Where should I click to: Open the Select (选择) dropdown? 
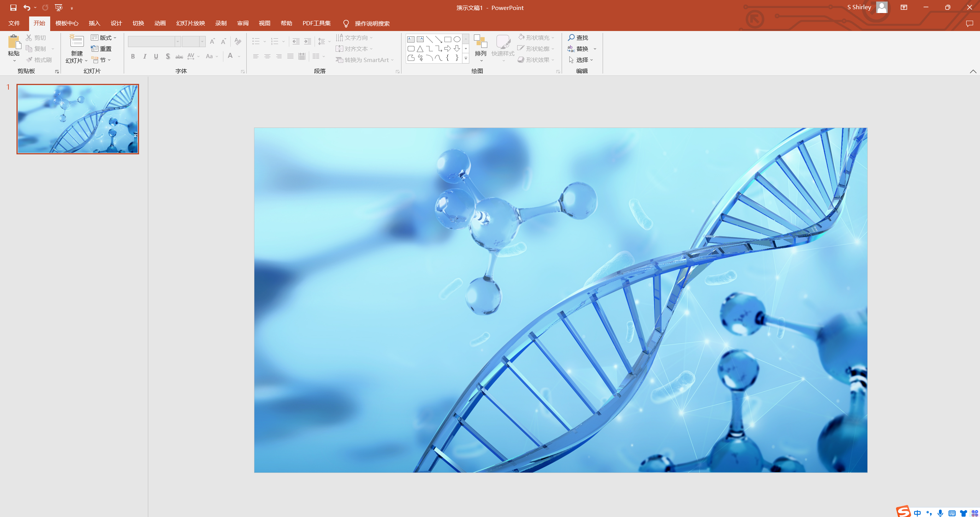tap(581, 60)
